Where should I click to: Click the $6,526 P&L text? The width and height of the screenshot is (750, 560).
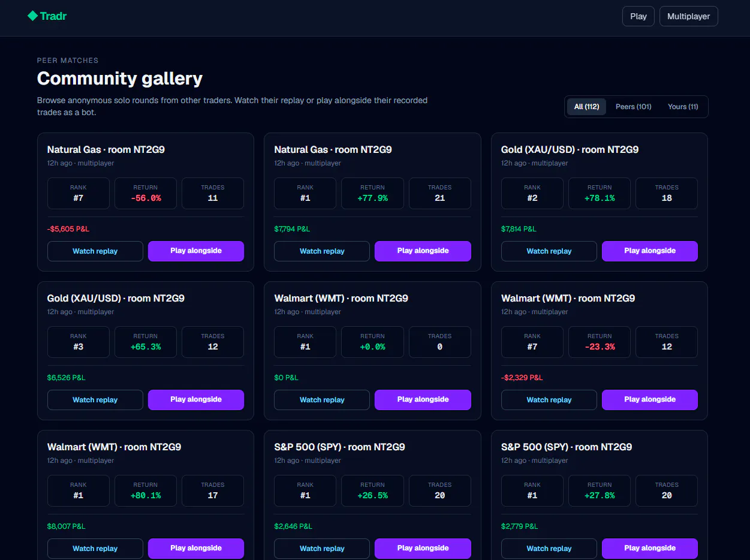tap(67, 378)
